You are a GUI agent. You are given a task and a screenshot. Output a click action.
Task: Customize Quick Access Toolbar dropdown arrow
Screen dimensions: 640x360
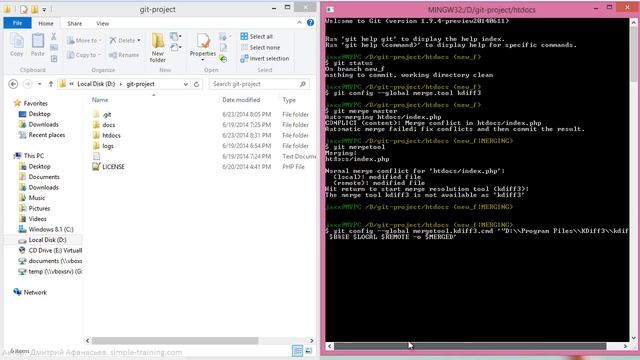pyautogui.click(x=44, y=9)
